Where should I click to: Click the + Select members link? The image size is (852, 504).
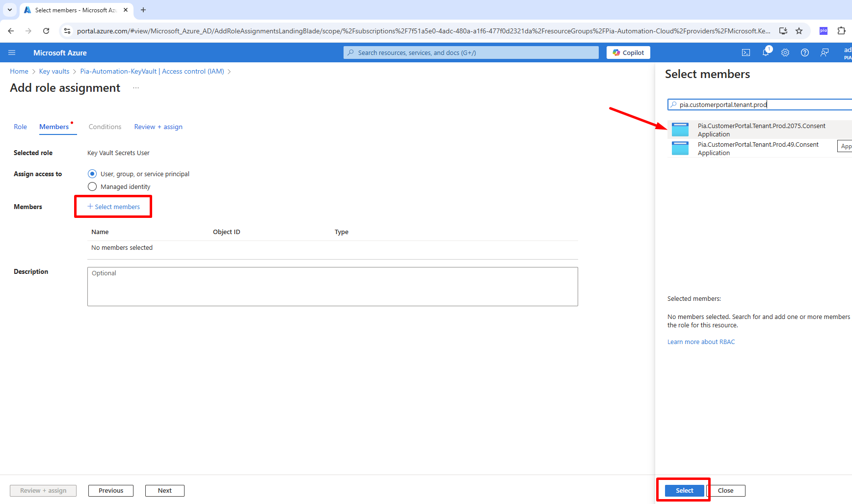(113, 207)
